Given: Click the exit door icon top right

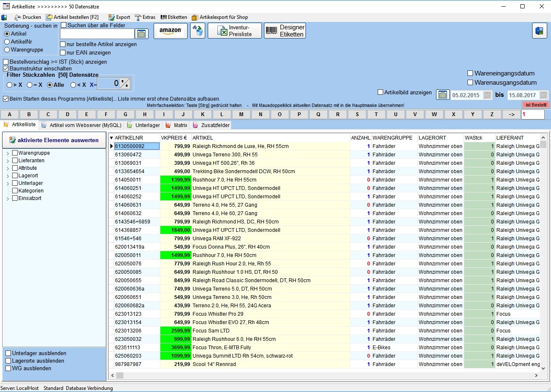Looking at the screenshot, I should 539,31.
